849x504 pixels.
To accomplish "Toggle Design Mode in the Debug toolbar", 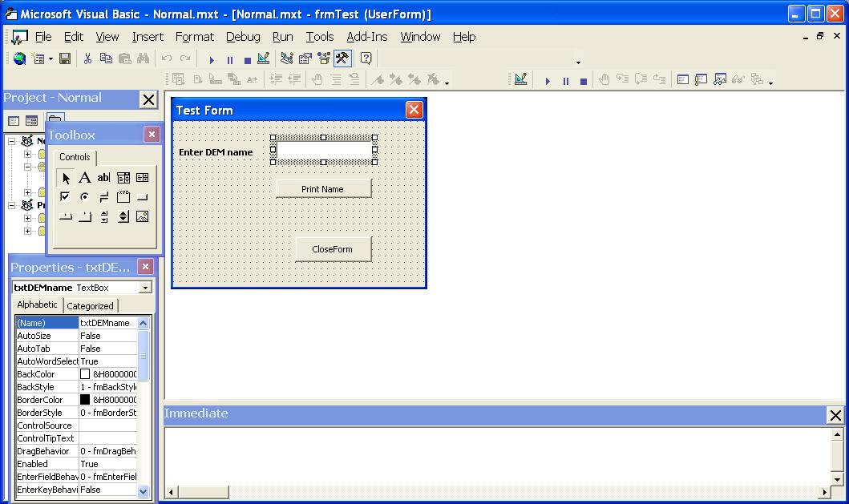I will coord(521,80).
